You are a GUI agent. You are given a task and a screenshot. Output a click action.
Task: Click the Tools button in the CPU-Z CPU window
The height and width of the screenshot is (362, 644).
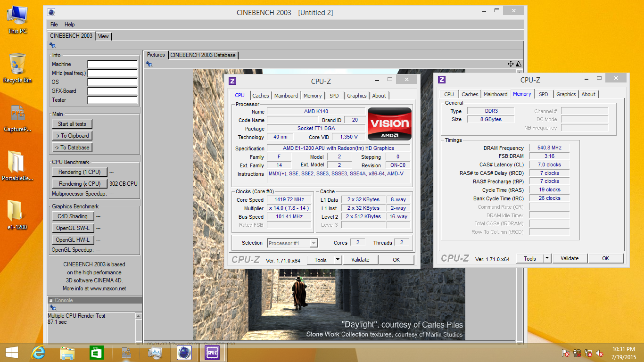[x=321, y=260]
